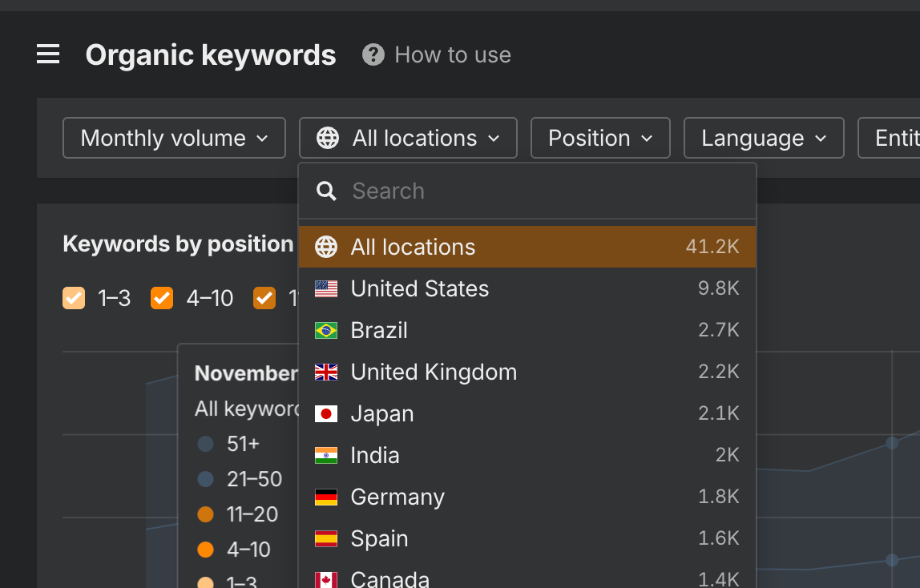Click the search magnifier icon

click(326, 191)
